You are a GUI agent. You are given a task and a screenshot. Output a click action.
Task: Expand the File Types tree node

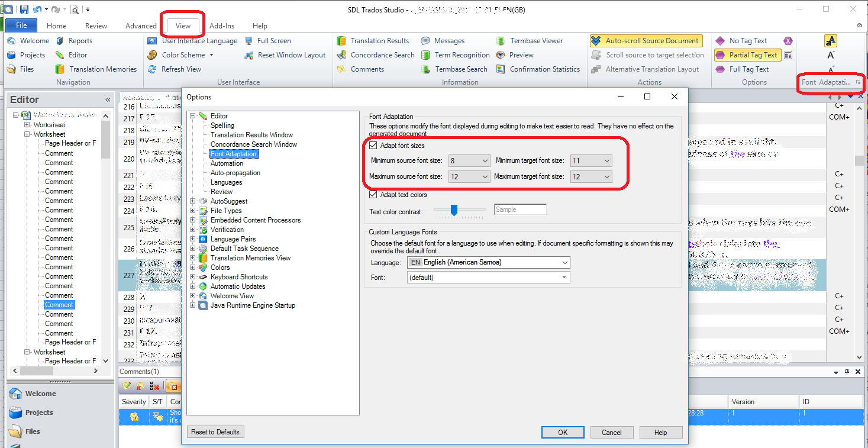192,211
